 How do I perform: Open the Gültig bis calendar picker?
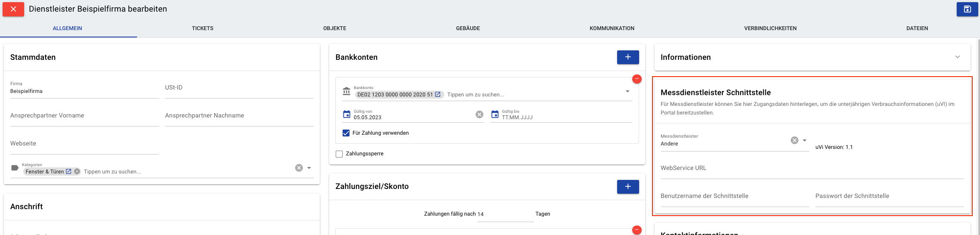coord(495,114)
